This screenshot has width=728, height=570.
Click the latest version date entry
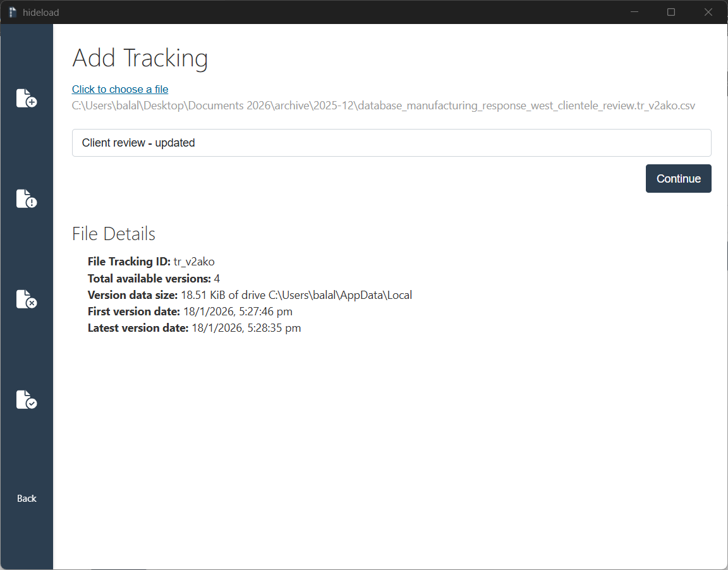[194, 327]
